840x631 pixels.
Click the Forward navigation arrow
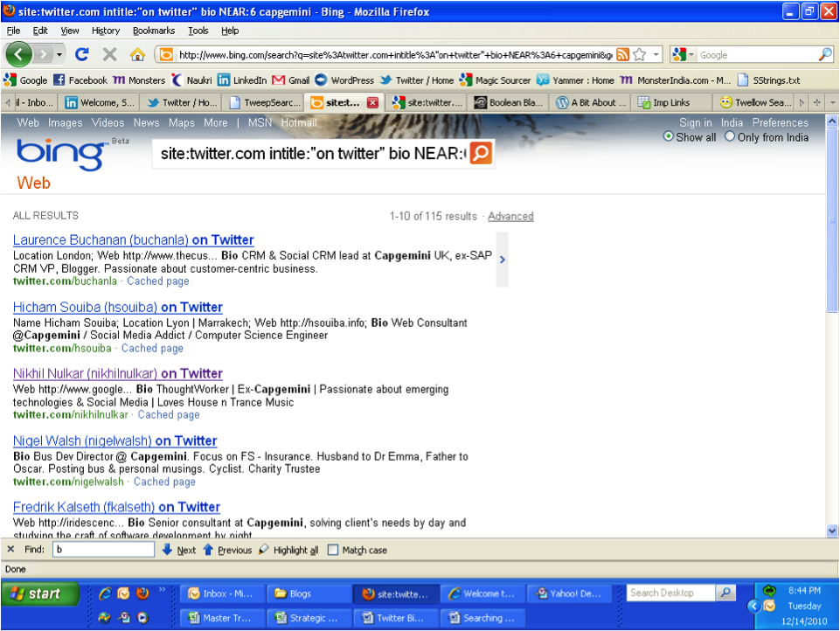click(x=43, y=54)
